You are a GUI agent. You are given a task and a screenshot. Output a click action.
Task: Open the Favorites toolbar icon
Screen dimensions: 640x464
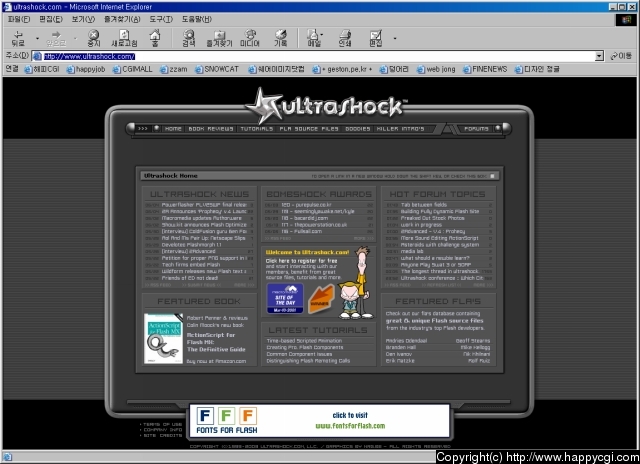point(220,38)
